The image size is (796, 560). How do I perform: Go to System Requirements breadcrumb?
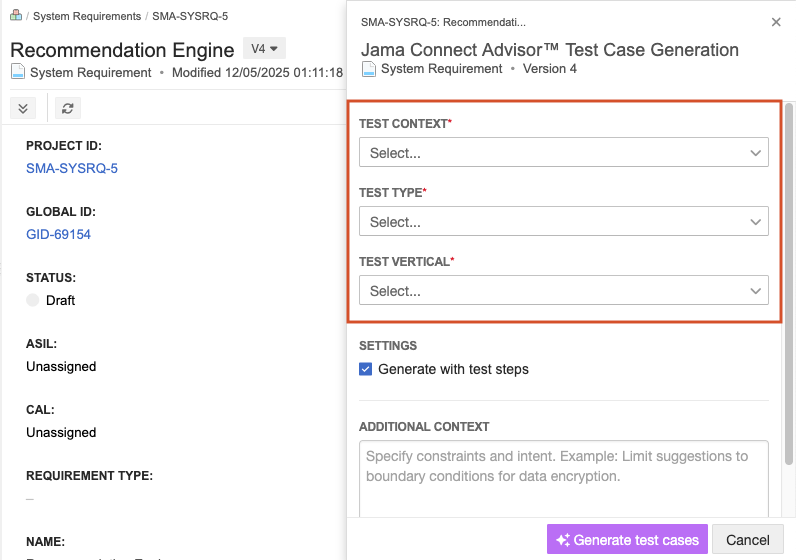pyautogui.click(x=87, y=16)
